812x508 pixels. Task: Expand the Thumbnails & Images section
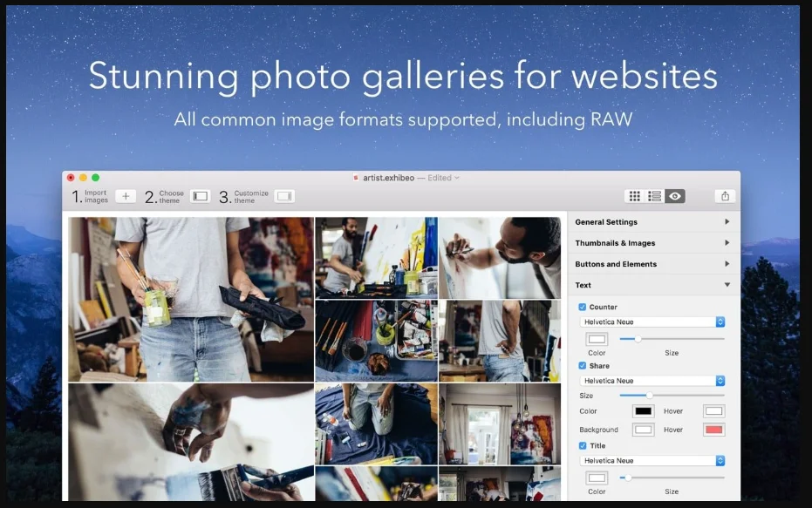(x=652, y=243)
